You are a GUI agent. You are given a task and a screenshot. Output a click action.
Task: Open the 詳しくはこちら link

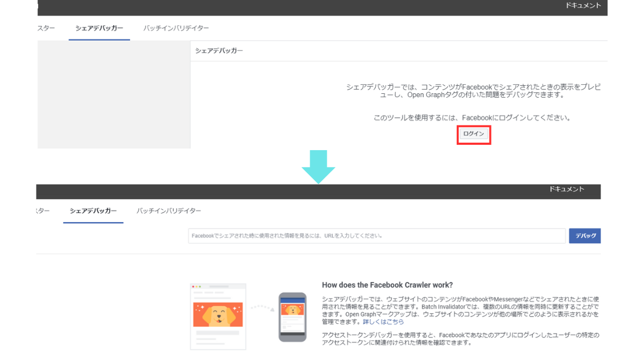pos(383,322)
